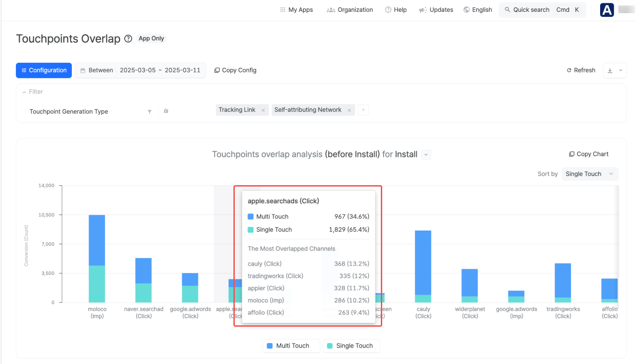Open the download options chevron
This screenshot has width=637, height=364.
tap(621, 71)
